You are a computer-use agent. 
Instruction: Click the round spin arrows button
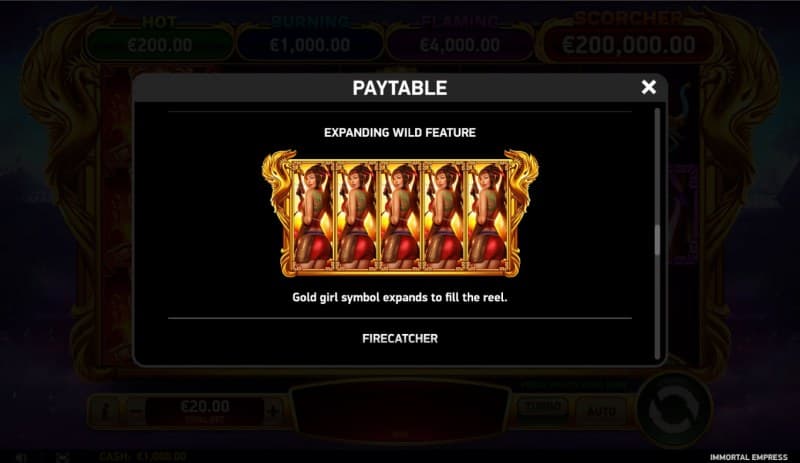pyautogui.click(x=673, y=410)
